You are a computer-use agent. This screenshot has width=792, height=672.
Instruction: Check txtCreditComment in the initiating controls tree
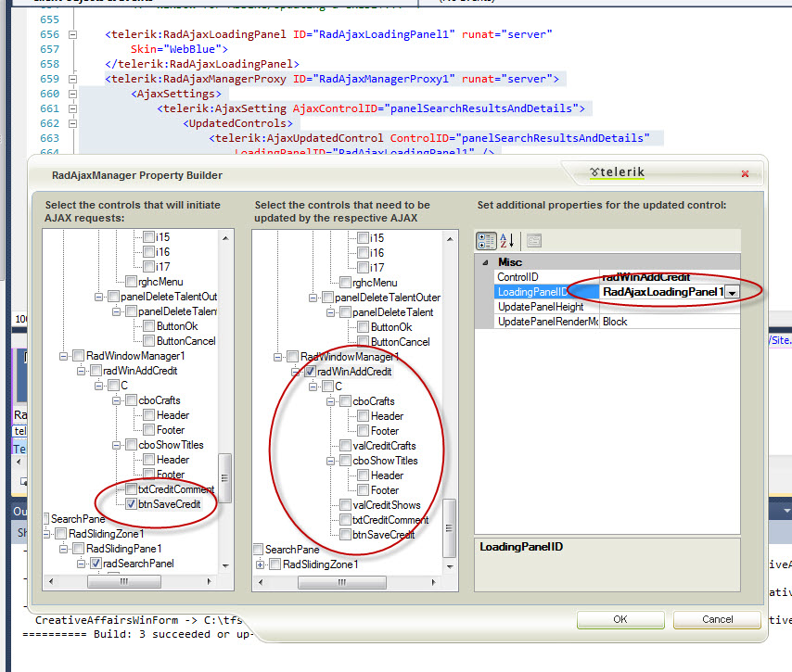pyautogui.click(x=132, y=489)
